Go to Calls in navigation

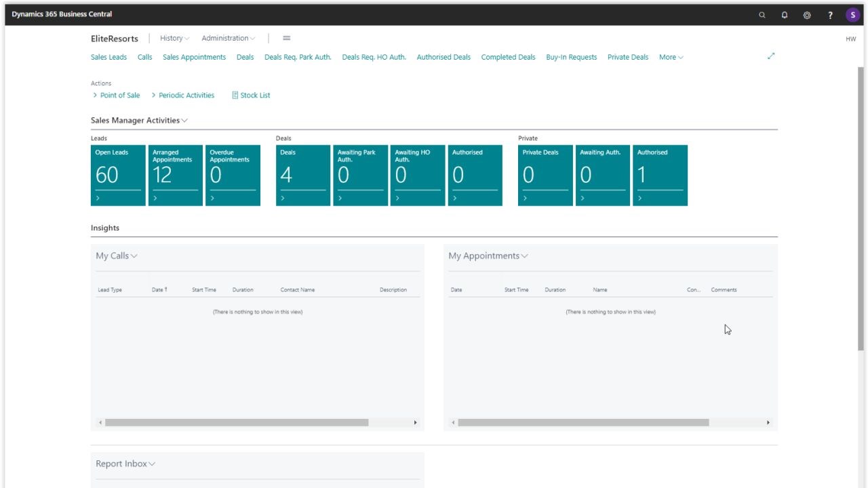[145, 58]
